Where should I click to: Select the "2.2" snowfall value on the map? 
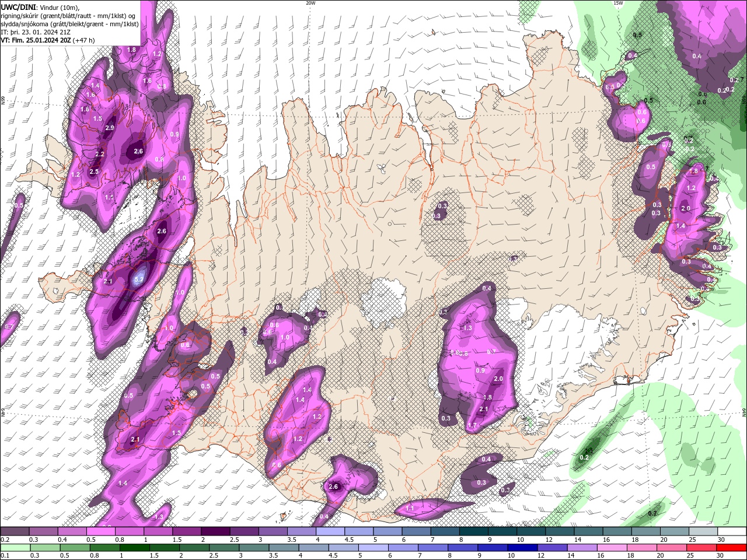tap(99, 154)
